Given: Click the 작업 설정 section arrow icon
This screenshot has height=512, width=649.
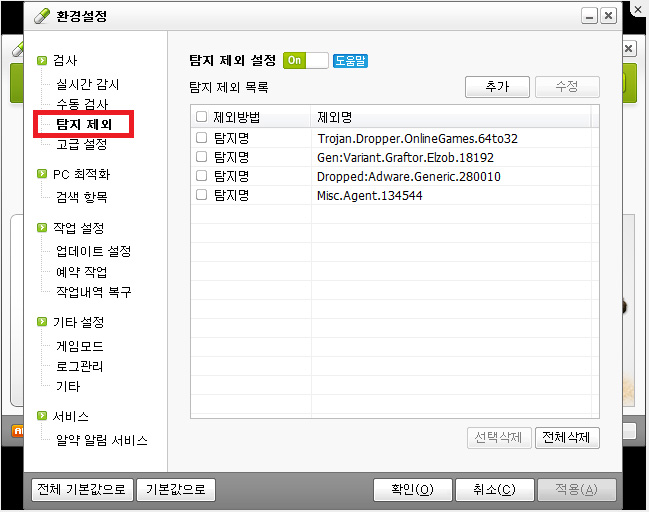Looking at the screenshot, I should pos(42,228).
